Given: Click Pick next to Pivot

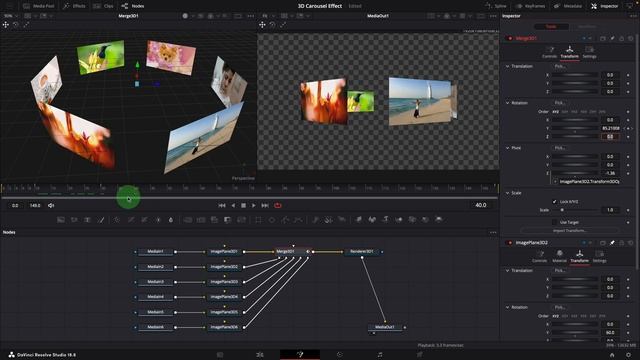Looking at the screenshot, I should click(560, 148).
